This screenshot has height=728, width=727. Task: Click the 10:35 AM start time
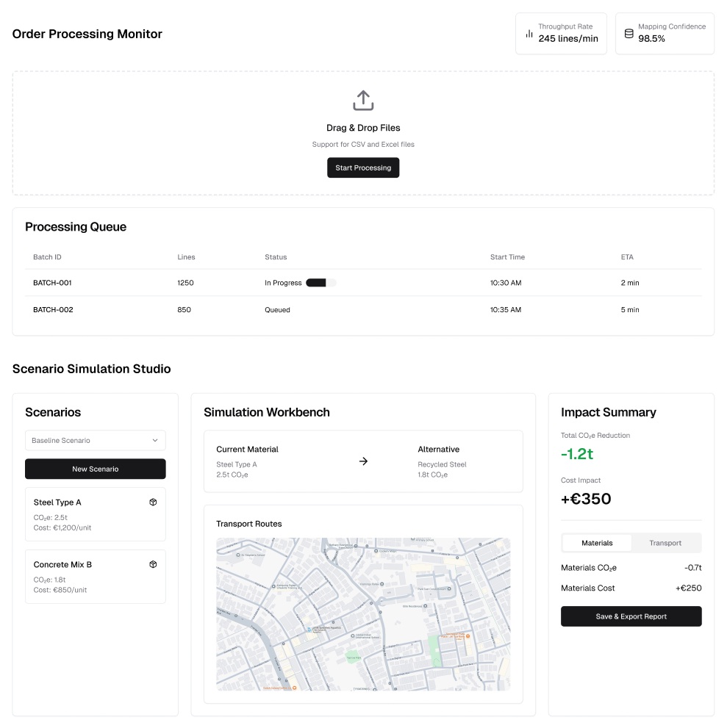pyautogui.click(x=506, y=310)
